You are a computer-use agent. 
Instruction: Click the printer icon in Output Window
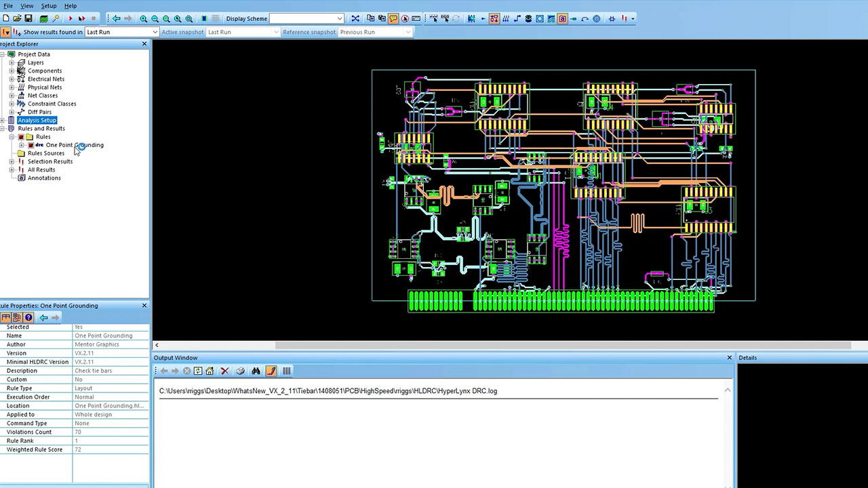[240, 371]
